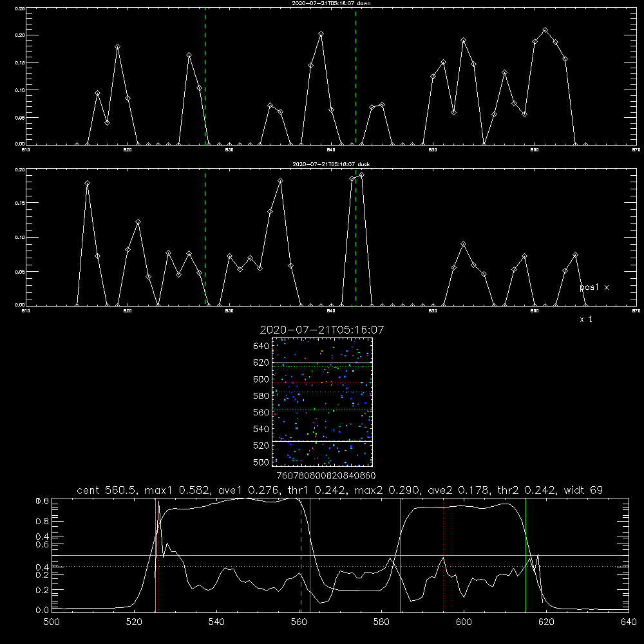Click the 'thr1 0.242' value in the header
This screenshot has width=644, height=644.
[x=317, y=490]
